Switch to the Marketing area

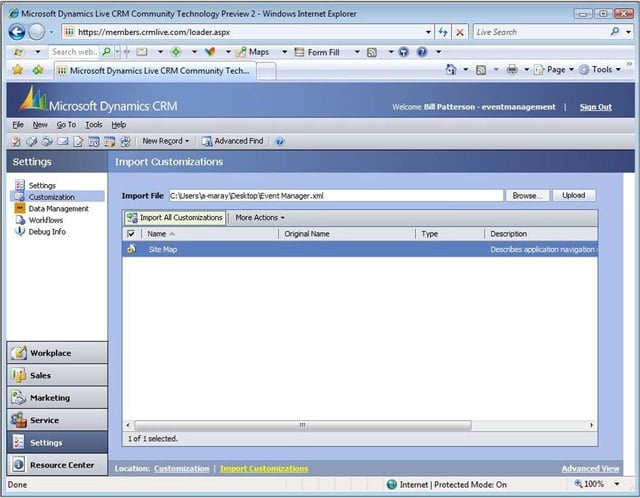57,398
